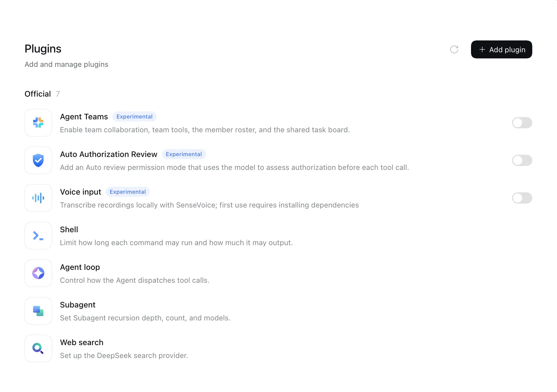Click the Voice input waveform icon

[x=38, y=198]
